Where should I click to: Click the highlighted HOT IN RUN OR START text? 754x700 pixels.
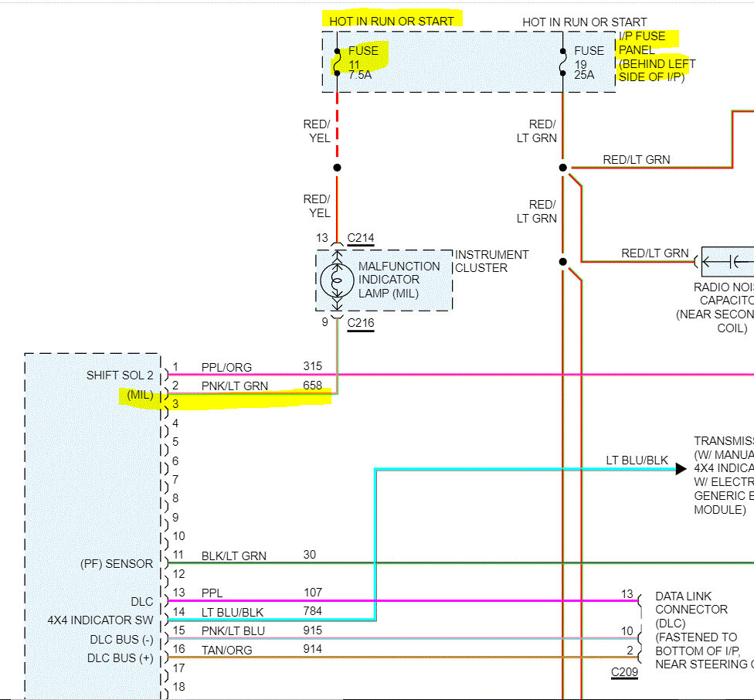click(x=392, y=21)
